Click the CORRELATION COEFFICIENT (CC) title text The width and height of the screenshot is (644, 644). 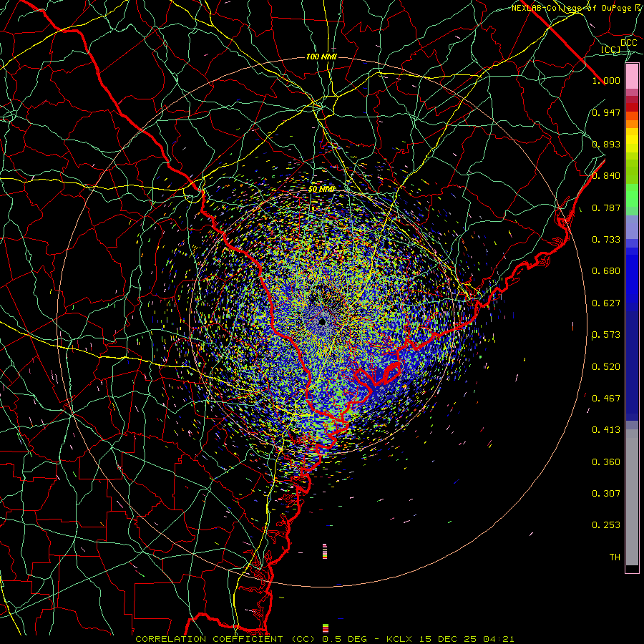point(225,639)
